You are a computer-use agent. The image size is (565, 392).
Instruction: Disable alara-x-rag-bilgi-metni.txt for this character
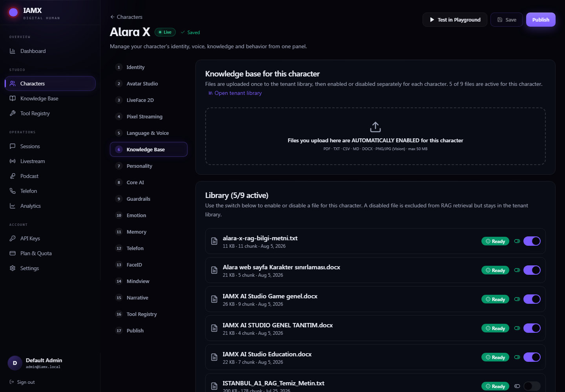coord(532,241)
